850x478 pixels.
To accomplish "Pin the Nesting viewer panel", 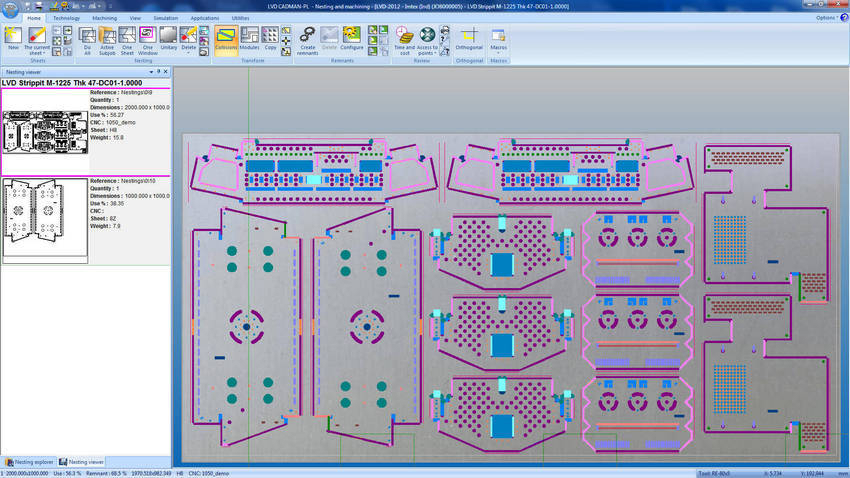I will tap(158, 72).
